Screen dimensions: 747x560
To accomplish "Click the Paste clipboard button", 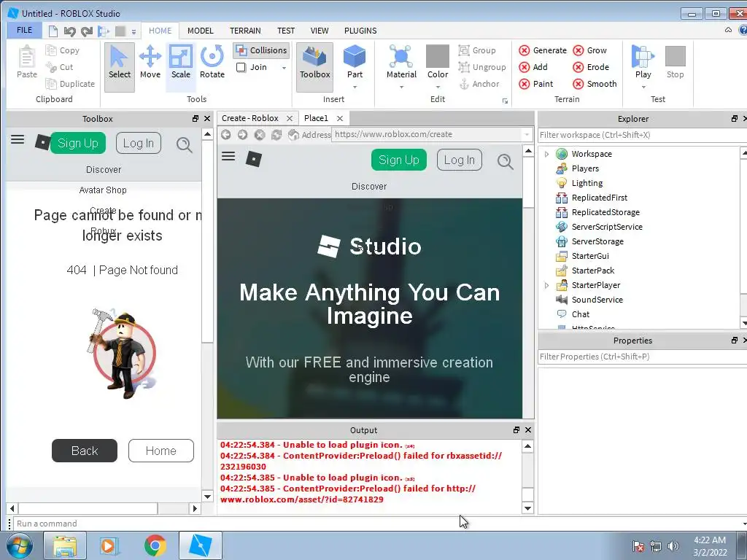I will [x=27, y=62].
